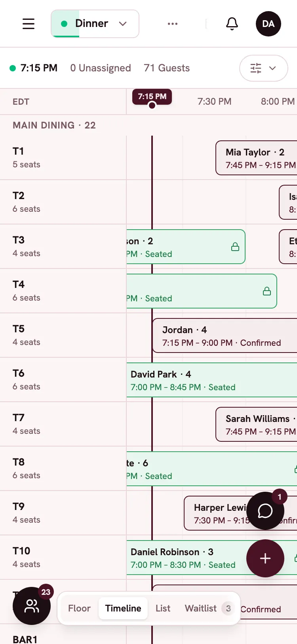Click lock icon on T3 seated reservation
Image resolution: width=297 pixels, height=644 pixels.
coord(235,247)
